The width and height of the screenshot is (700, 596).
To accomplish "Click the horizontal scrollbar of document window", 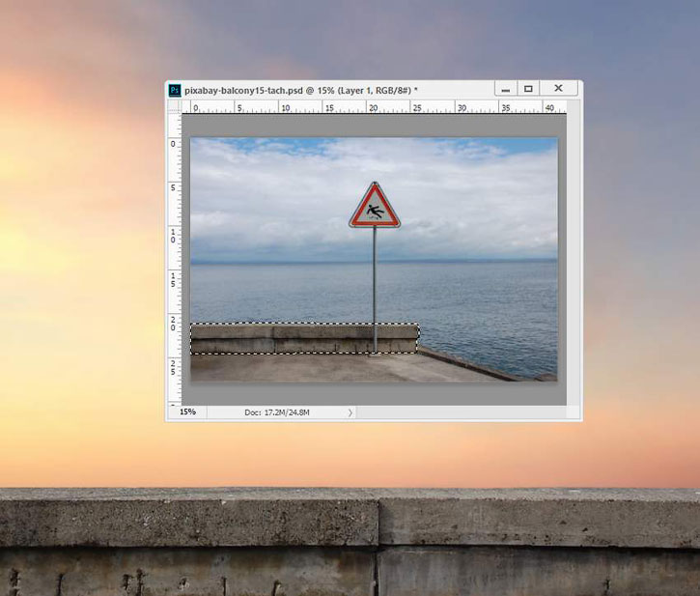I will [x=462, y=412].
